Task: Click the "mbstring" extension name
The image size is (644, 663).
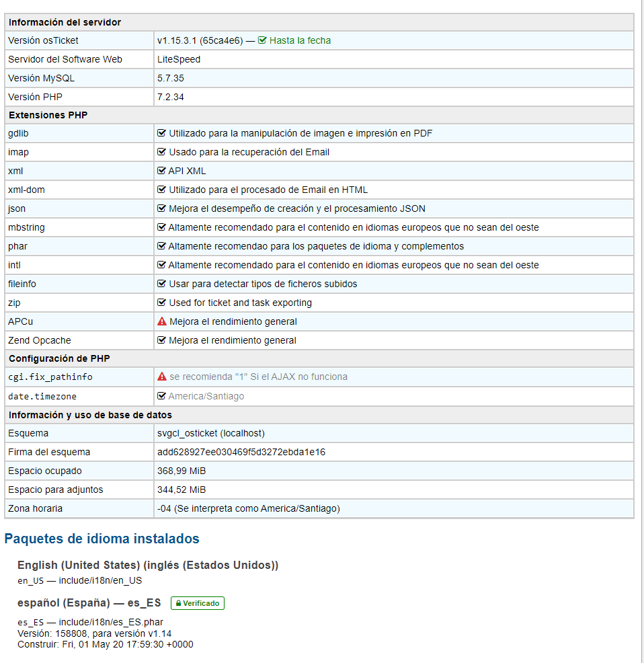Action: (x=26, y=227)
